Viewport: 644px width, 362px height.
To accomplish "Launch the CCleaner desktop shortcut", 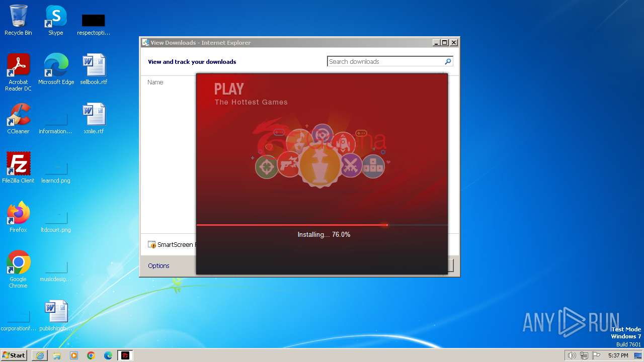I will (18, 118).
